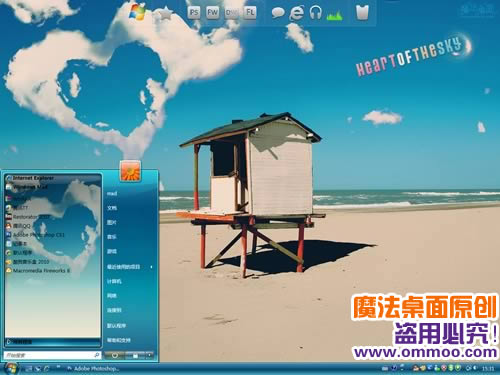Open 游戏 Games in Start menu
The image size is (500, 375).
click(112, 252)
